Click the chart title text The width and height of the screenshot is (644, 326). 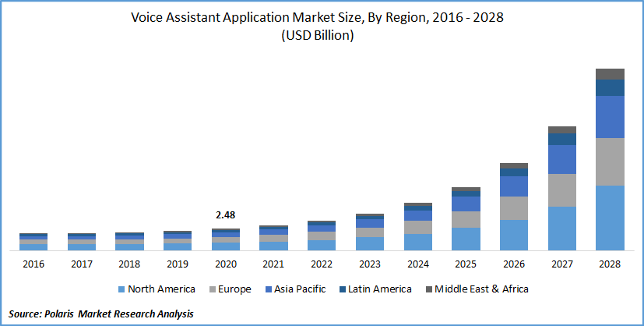[317, 18]
